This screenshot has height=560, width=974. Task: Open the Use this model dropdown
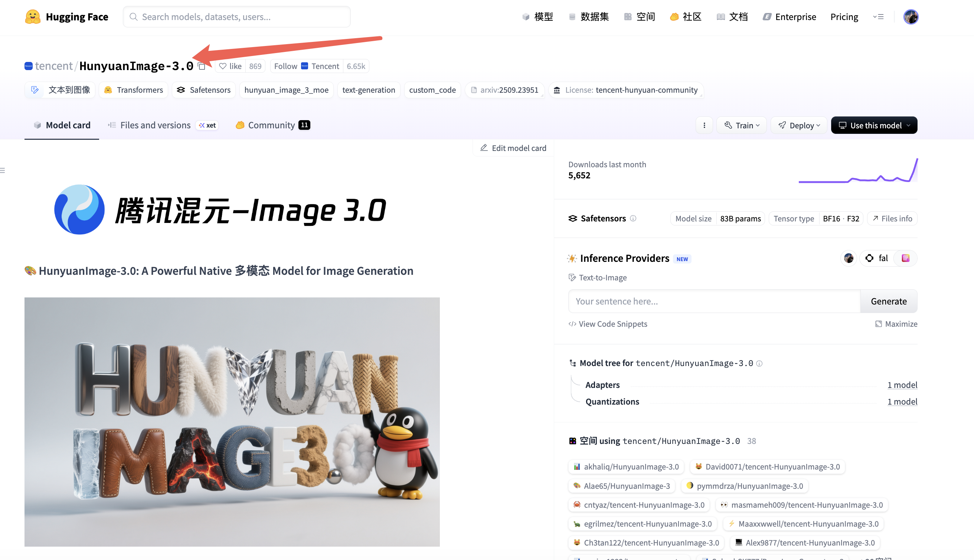click(873, 125)
